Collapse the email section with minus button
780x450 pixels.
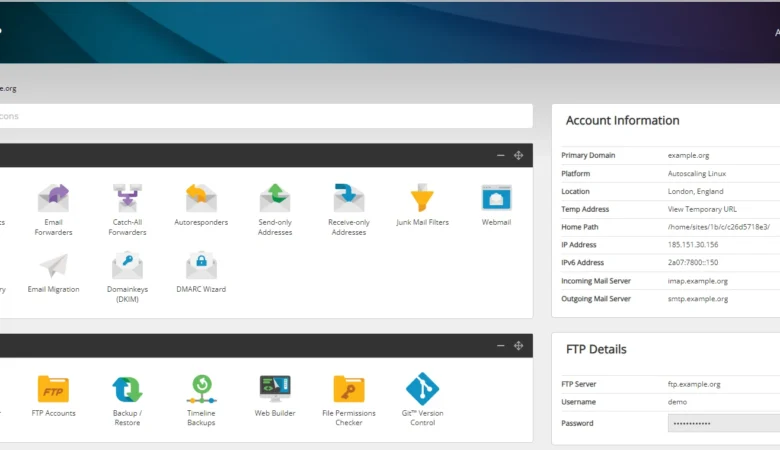[x=501, y=155]
